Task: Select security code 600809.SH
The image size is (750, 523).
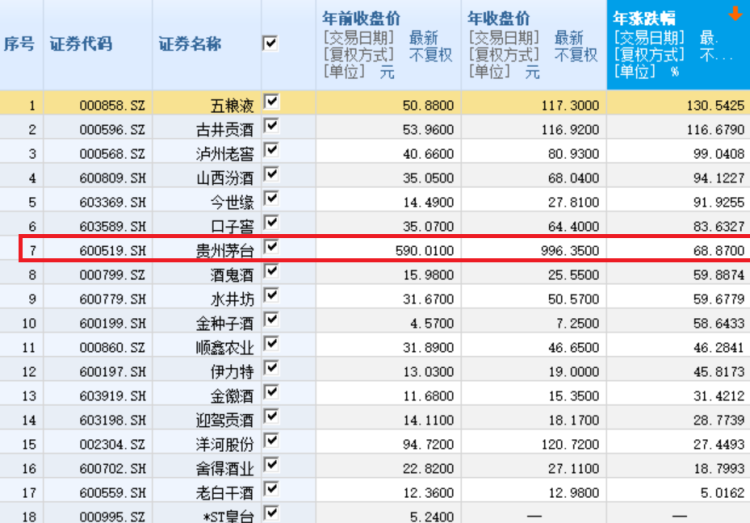Action: 112,178
